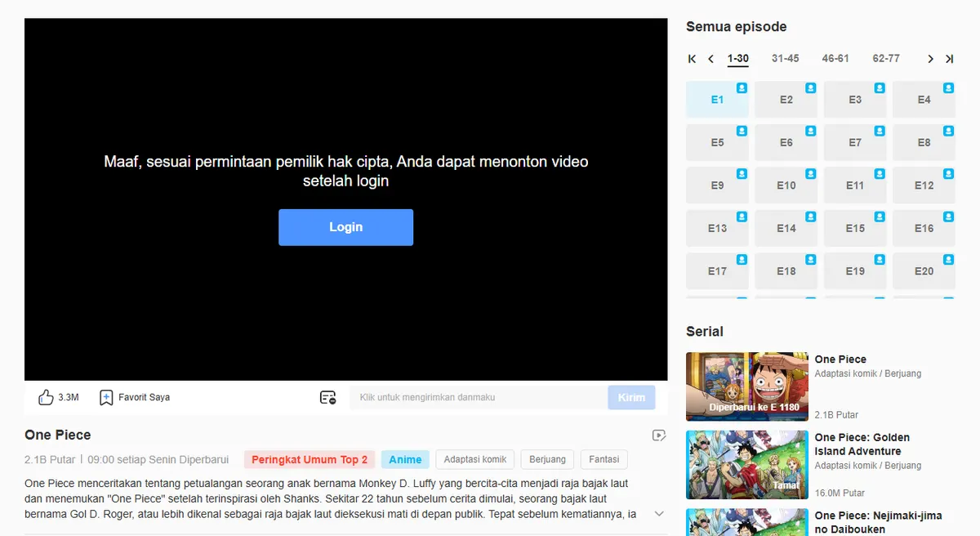The height and width of the screenshot is (536, 980).
Task: Go to previous episode range arrow
Action: click(x=710, y=59)
